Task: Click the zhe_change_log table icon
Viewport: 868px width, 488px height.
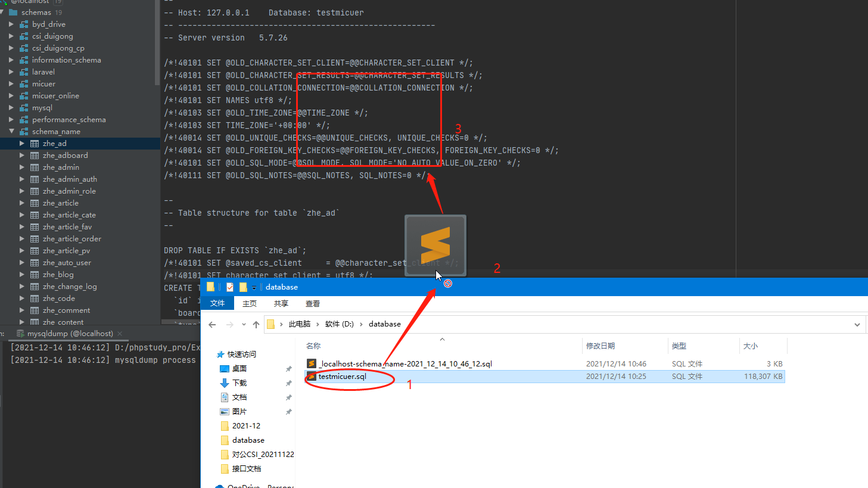Action: [x=35, y=287]
